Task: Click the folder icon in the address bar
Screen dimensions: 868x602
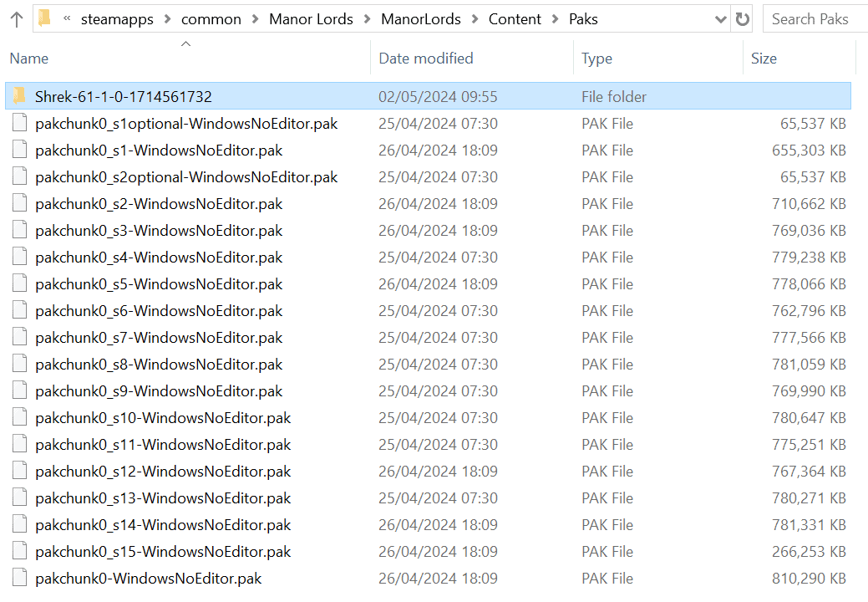Action: point(45,18)
